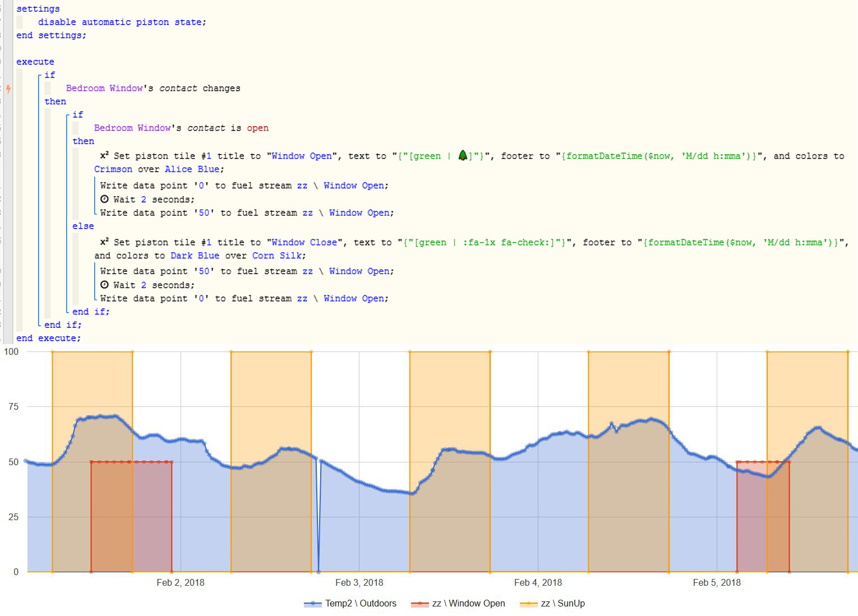
Task: Click second red Window Open block near Feb 5
Action: click(763, 517)
